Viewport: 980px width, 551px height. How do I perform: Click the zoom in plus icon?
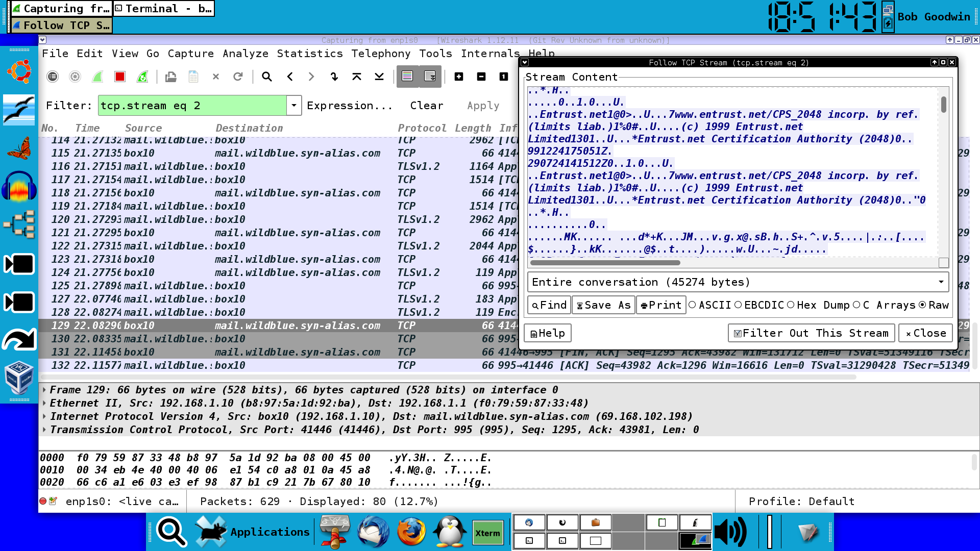click(x=459, y=77)
